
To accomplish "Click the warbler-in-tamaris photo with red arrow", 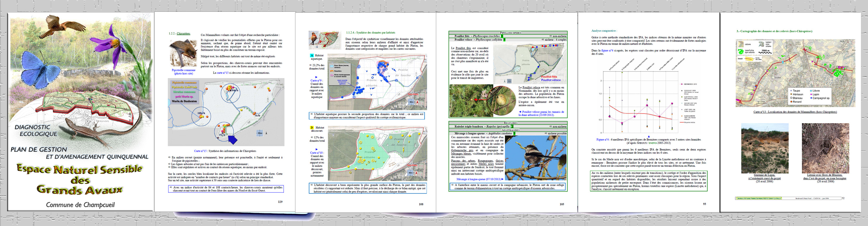I will coord(483,101).
